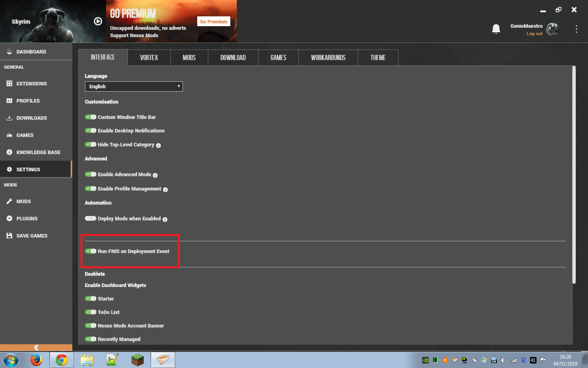Switch to the Download tab
Viewport: 588px width, 368px height.
click(x=233, y=58)
